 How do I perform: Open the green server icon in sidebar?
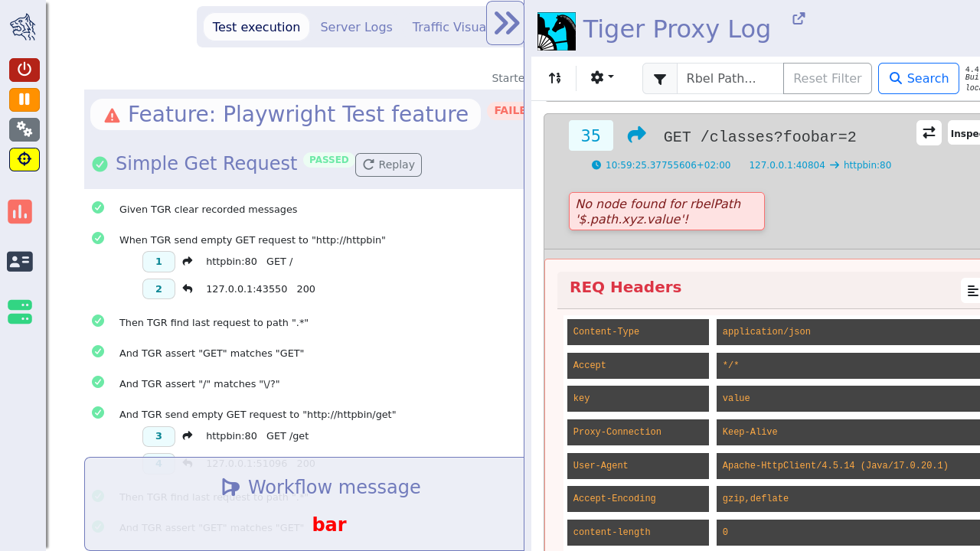click(20, 312)
